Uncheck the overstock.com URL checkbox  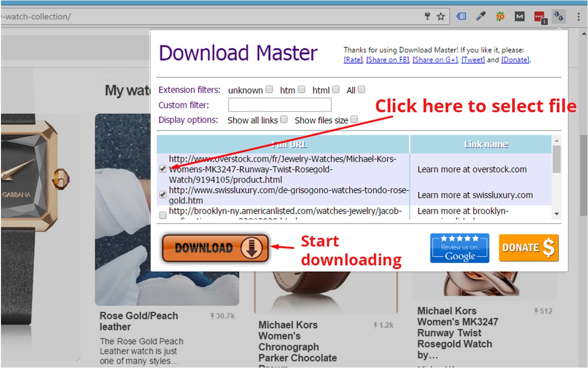pyautogui.click(x=163, y=169)
